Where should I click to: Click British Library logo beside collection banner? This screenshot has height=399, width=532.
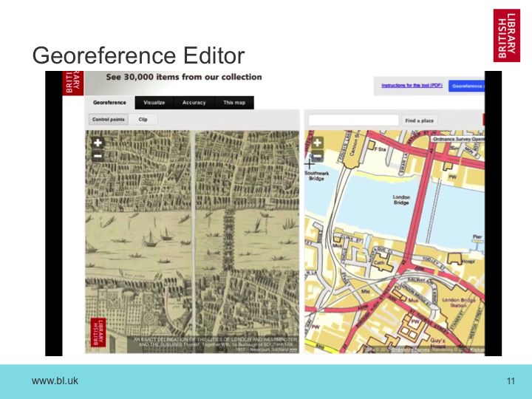click(74, 82)
